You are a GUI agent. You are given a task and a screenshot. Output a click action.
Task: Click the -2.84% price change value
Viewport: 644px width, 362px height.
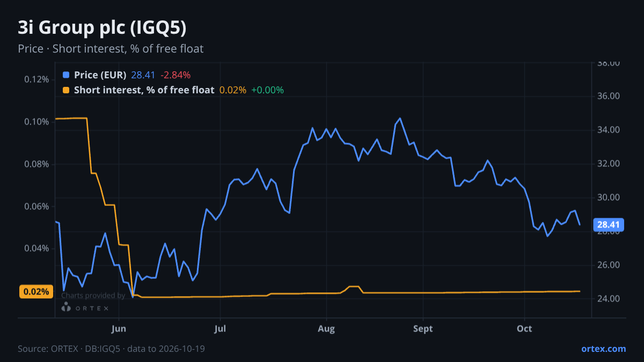pos(175,75)
